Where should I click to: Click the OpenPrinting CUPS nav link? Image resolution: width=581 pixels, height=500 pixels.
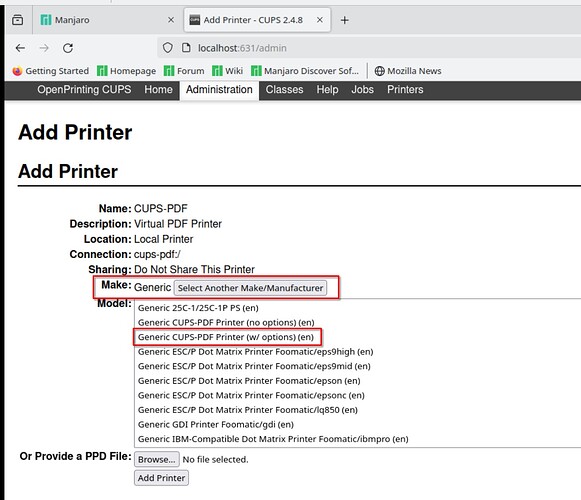pyautogui.click(x=84, y=90)
